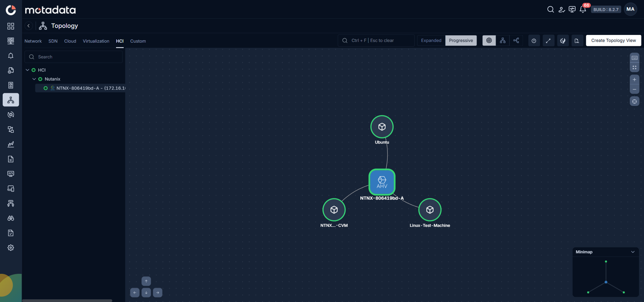Export topology as XML file icon

tap(577, 41)
